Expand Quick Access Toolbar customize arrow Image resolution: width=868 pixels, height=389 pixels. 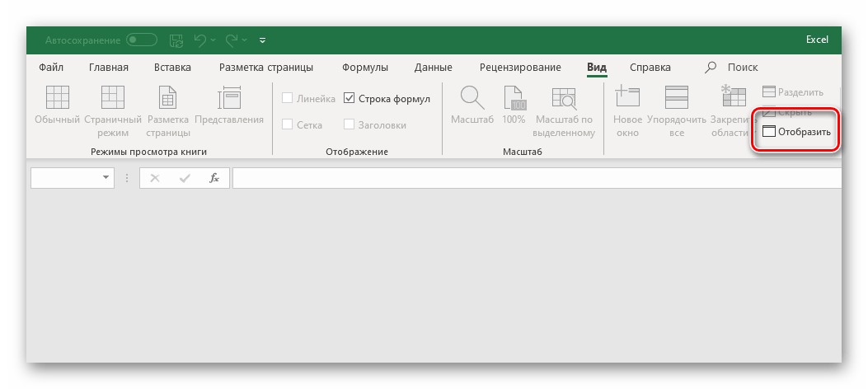click(x=263, y=40)
